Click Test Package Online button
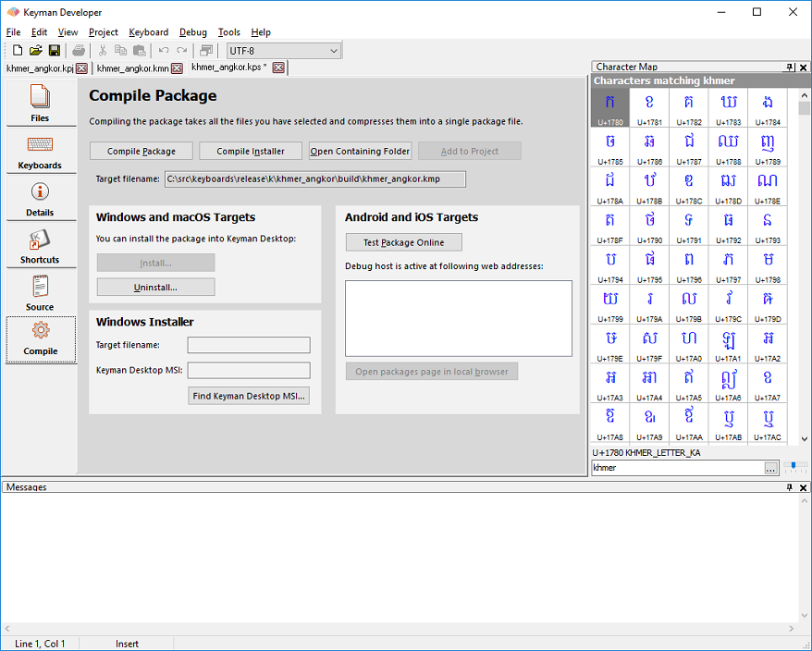 [404, 242]
